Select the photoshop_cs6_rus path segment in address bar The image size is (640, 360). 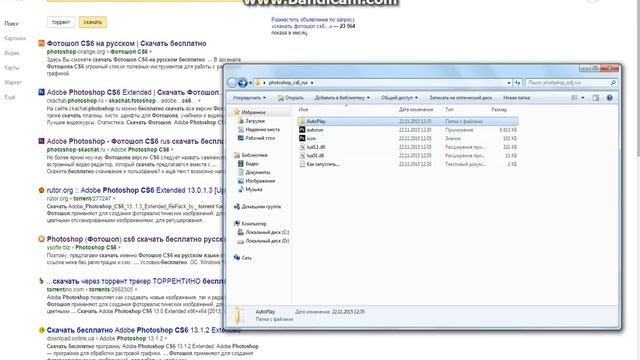tap(288, 83)
